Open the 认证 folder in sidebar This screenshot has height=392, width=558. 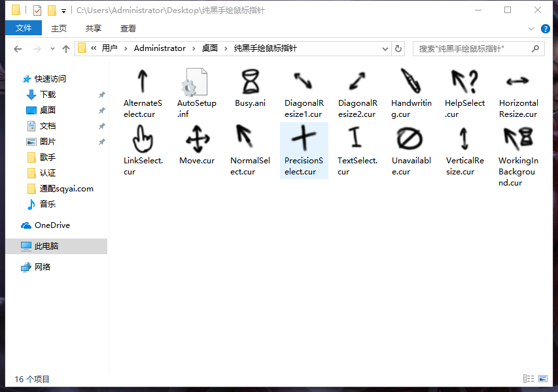48,173
